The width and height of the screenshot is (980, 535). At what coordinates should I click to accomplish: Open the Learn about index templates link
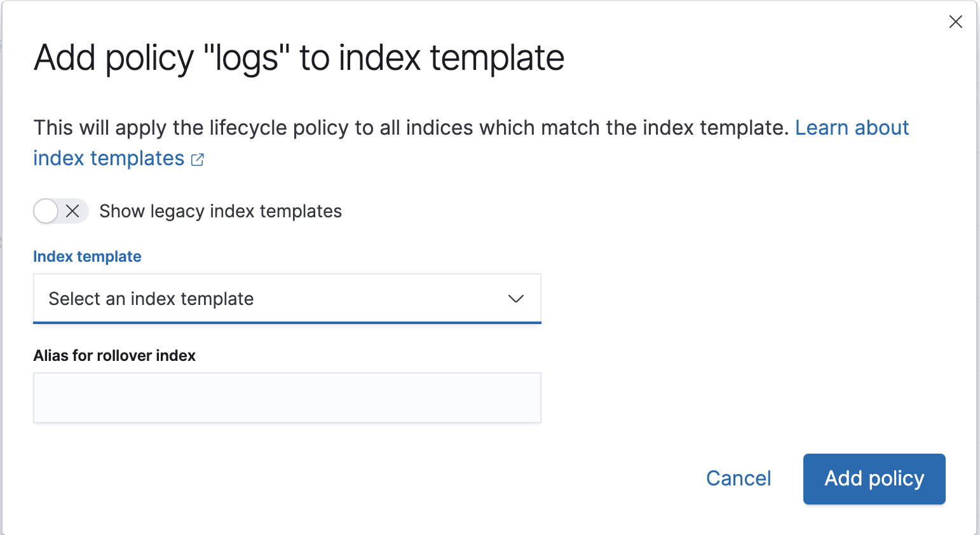coord(852,128)
